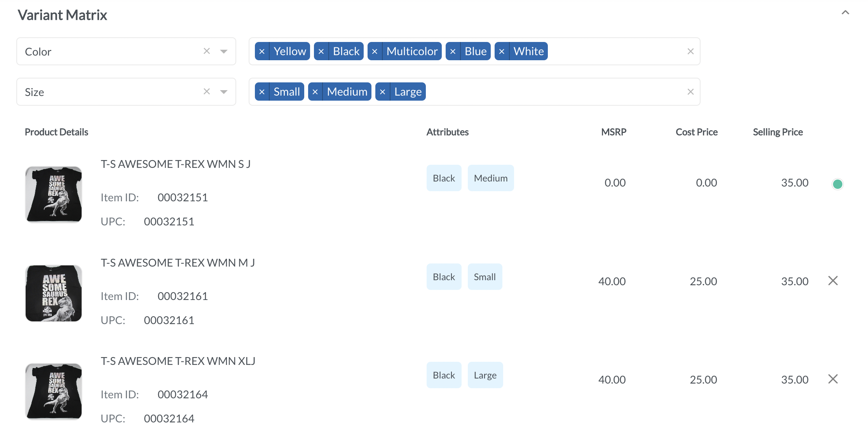Remove the Medium size tag
The image size is (868, 443).
[315, 92]
